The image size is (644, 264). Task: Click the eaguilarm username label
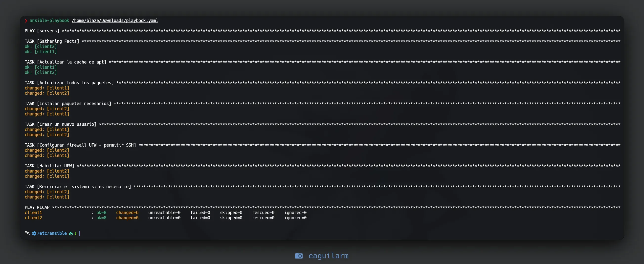tap(328, 256)
